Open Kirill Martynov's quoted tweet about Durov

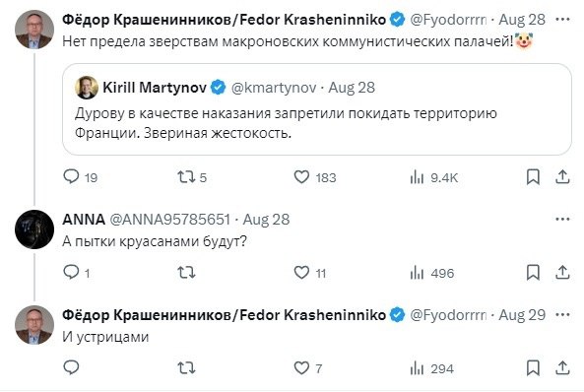coord(317,109)
